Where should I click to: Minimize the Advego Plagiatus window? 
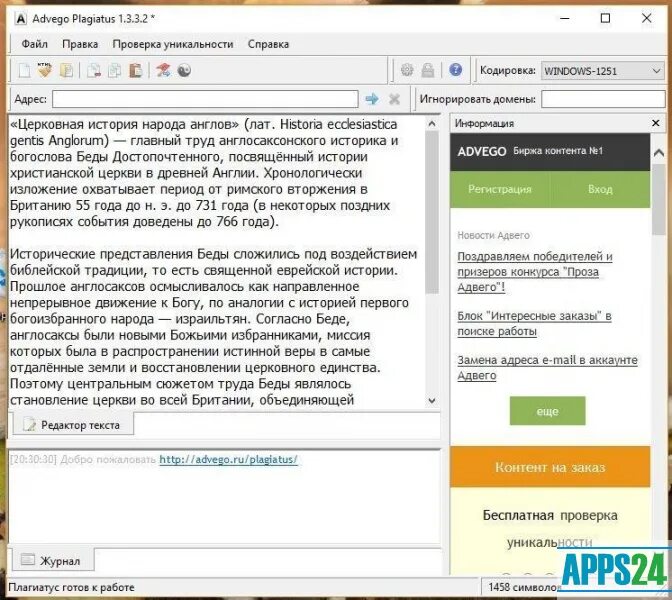tap(565, 18)
